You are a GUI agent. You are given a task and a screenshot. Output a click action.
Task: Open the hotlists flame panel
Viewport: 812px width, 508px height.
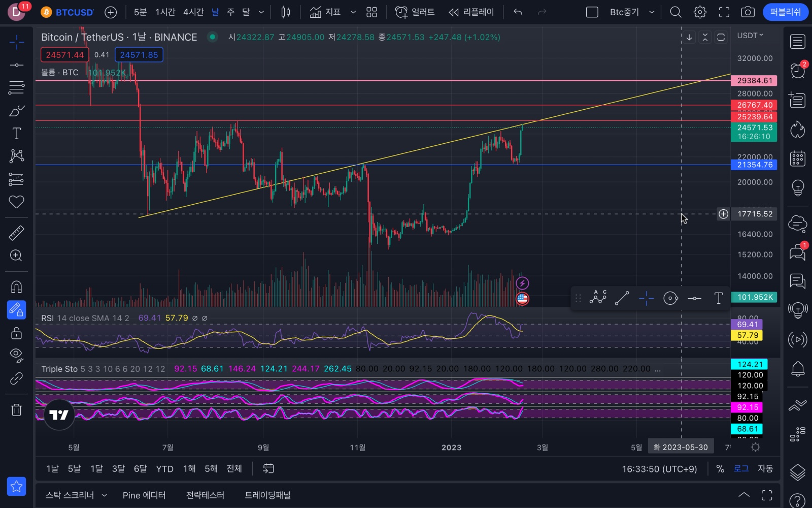pyautogui.click(x=798, y=130)
